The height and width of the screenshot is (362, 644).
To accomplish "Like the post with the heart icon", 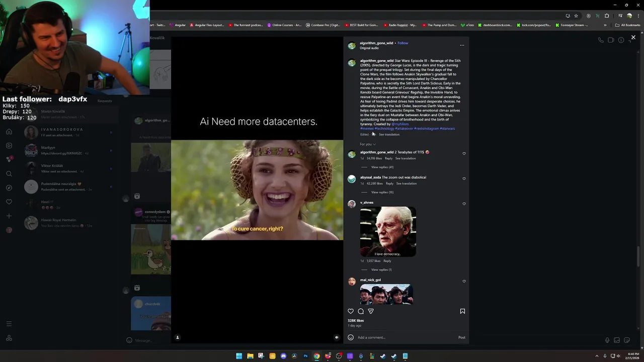I will click(351, 311).
